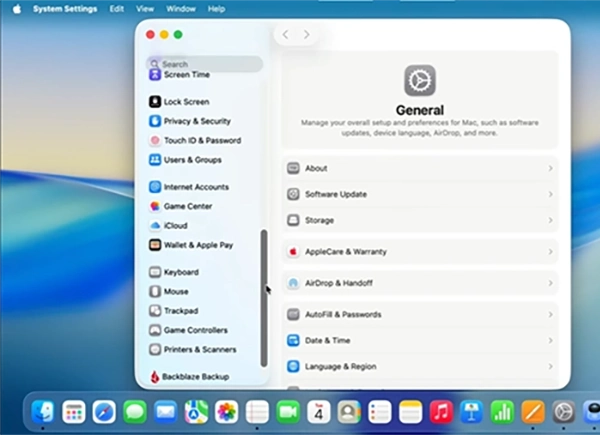Open Screen Time icon in sidebar
Viewport: 600px width, 435px height.
point(155,75)
